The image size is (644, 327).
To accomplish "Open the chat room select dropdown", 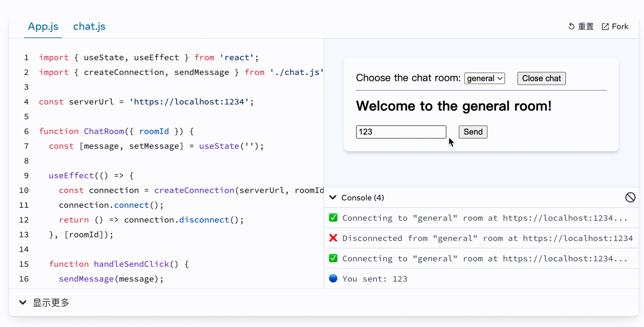I will [484, 78].
